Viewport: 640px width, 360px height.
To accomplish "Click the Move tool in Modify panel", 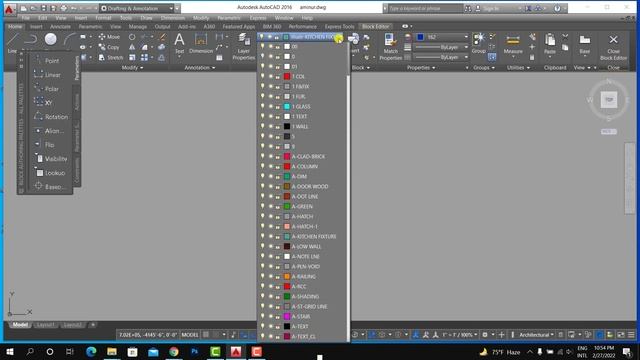I will tap(109, 37).
